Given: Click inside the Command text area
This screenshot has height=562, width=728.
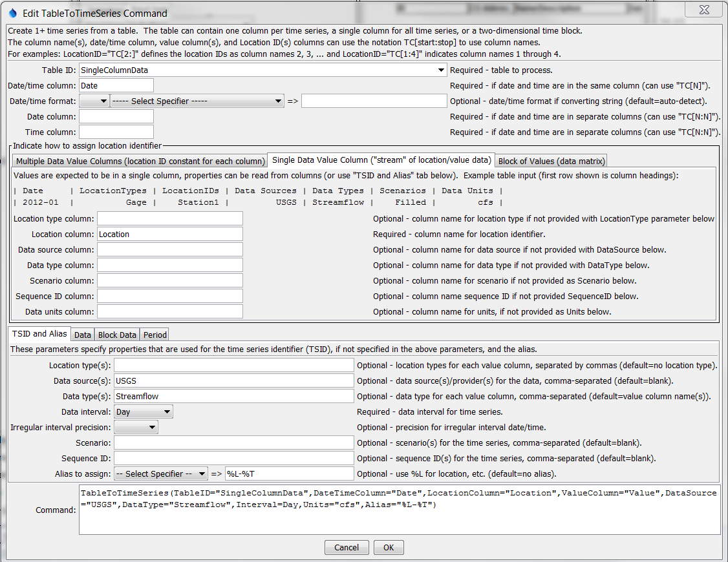Looking at the screenshot, I should [x=400, y=510].
